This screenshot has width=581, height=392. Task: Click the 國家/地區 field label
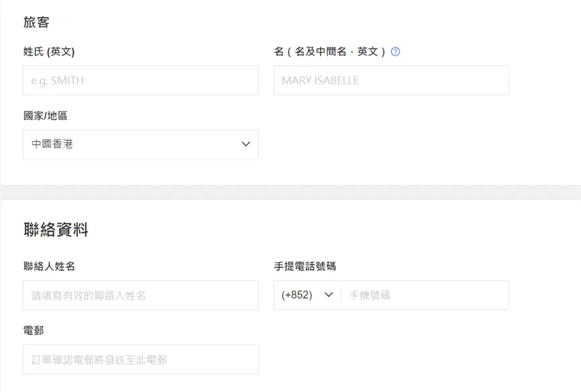click(x=46, y=116)
